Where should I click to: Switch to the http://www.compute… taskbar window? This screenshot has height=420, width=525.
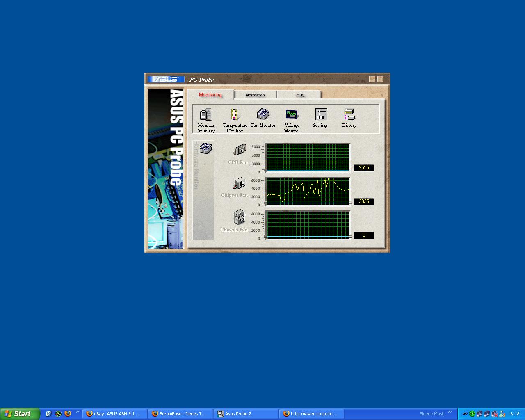coord(312,414)
